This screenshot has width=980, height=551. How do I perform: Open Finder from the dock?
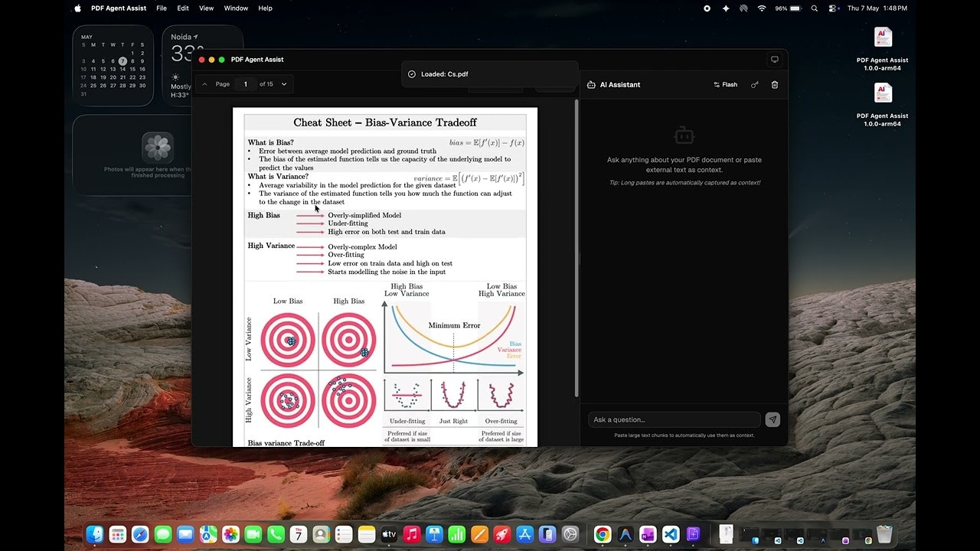click(x=95, y=534)
